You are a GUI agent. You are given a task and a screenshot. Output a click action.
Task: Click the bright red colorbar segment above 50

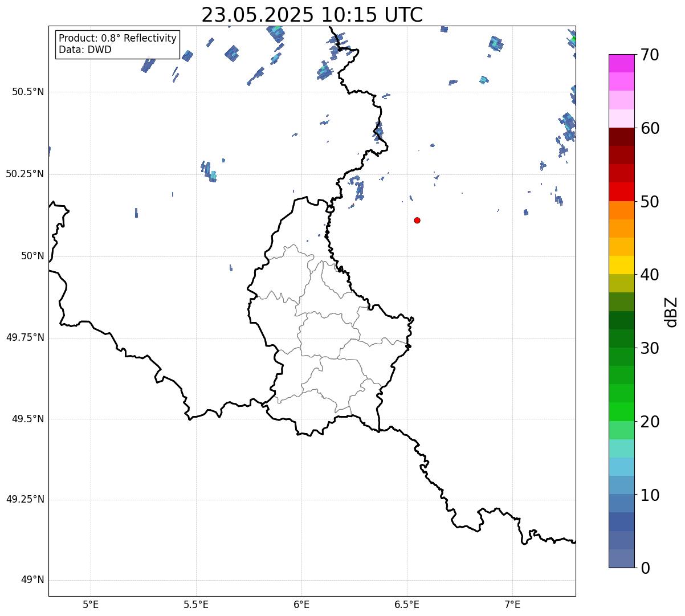pyautogui.click(x=621, y=192)
